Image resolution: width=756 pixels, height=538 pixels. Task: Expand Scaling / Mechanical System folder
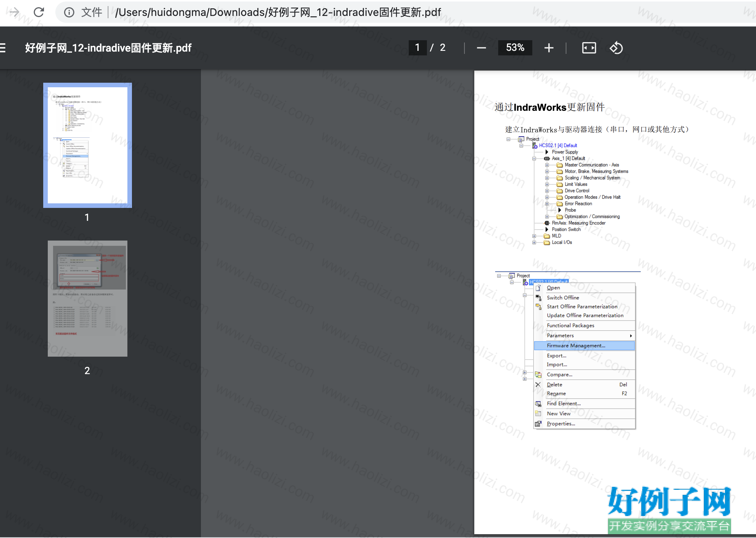click(547, 178)
